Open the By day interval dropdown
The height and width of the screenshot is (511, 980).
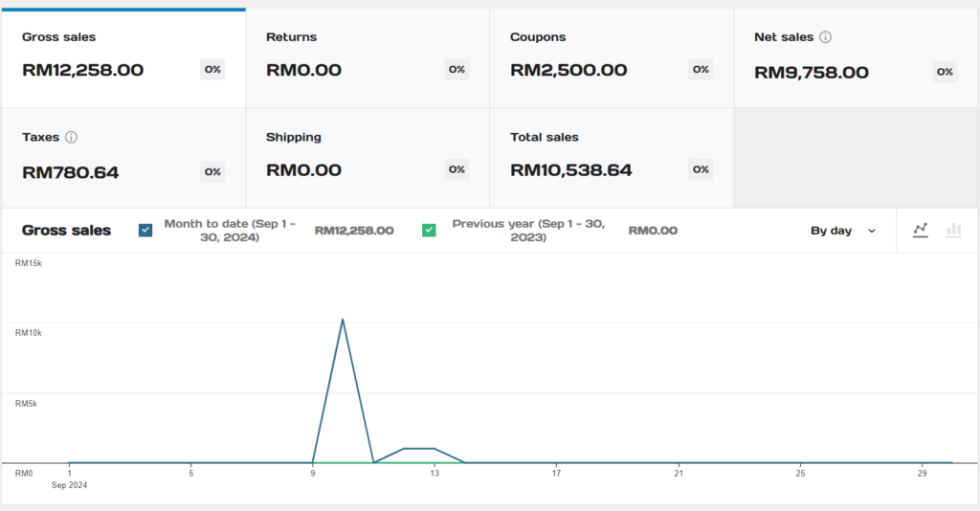pos(843,231)
